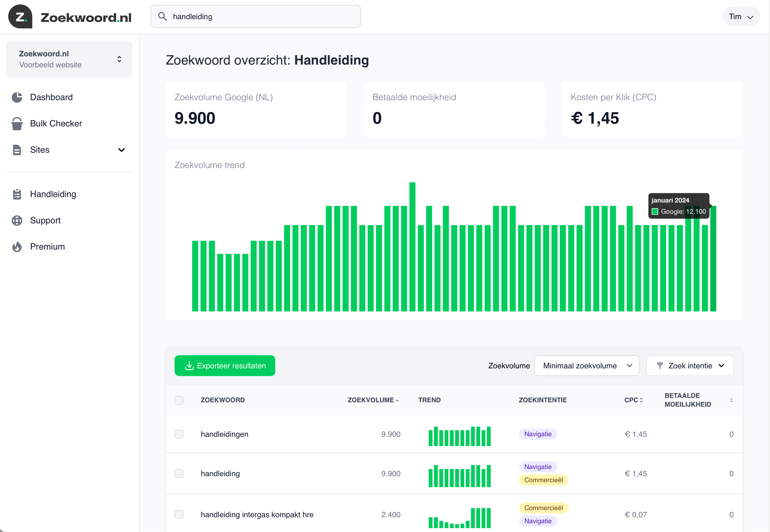The image size is (770, 532).
Task: Click the Zoekwoord.nl logo icon
Action: [x=20, y=17]
